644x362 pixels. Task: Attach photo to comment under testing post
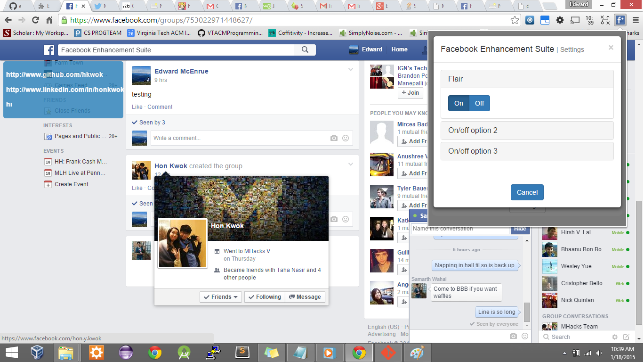point(334,138)
